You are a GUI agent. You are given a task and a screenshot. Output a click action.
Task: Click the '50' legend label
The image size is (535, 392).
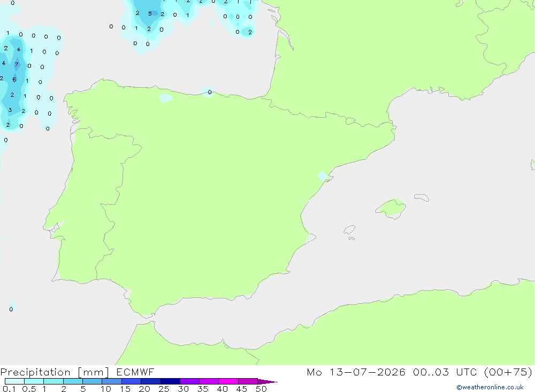click(261, 389)
